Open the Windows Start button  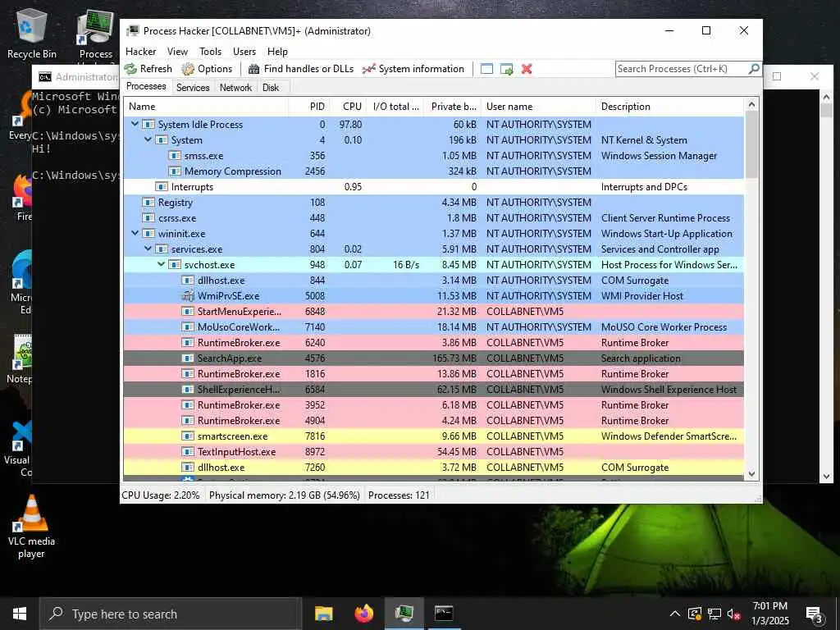click(20, 614)
